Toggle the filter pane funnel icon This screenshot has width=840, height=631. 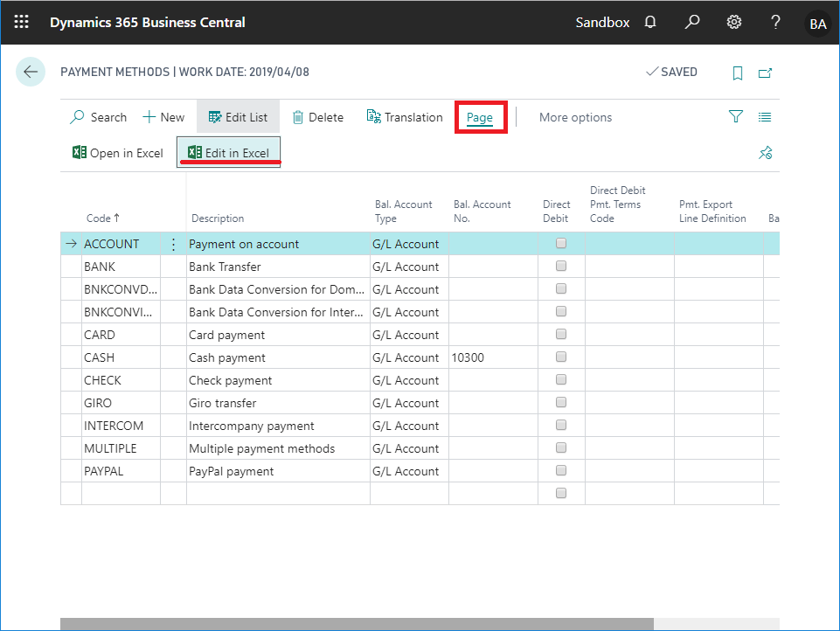point(735,117)
